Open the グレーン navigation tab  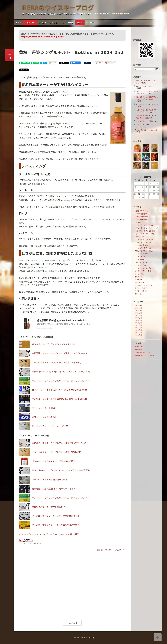tap(90, 22)
